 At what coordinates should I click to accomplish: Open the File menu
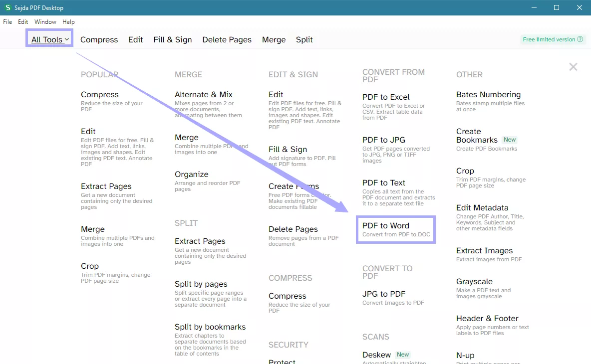[7, 22]
